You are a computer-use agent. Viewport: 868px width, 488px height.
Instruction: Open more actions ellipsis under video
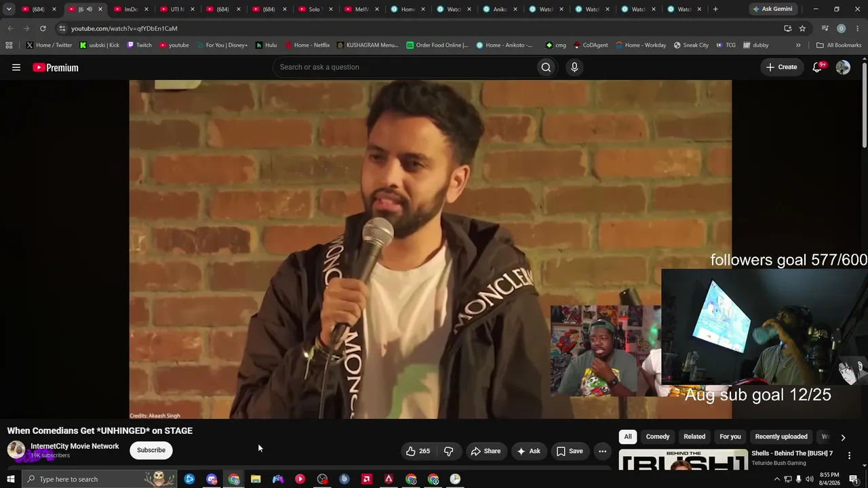click(x=602, y=451)
